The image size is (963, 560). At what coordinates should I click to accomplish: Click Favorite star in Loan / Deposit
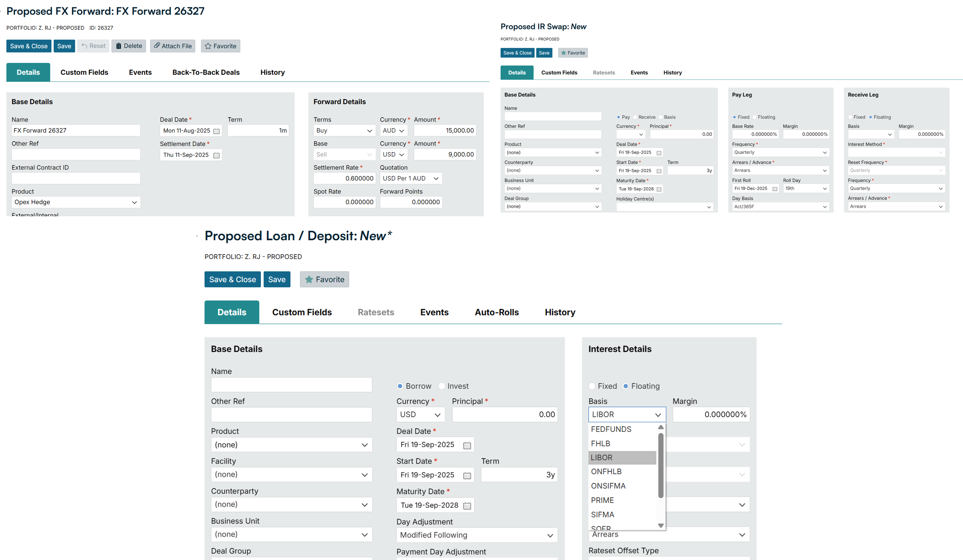pos(324,279)
